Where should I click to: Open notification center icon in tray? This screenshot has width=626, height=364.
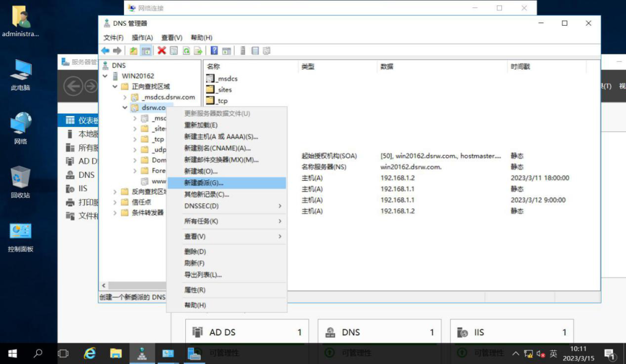[609, 354]
